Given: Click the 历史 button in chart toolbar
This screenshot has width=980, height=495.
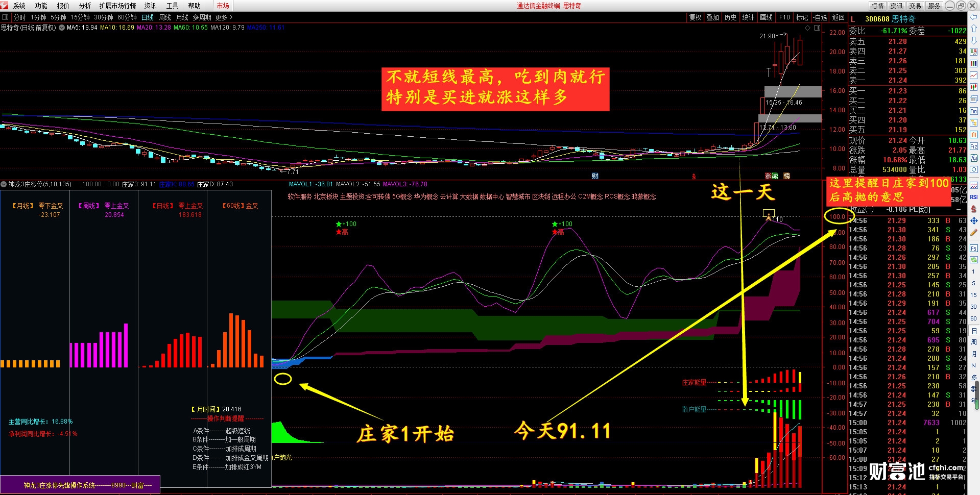Looking at the screenshot, I should 730,17.
